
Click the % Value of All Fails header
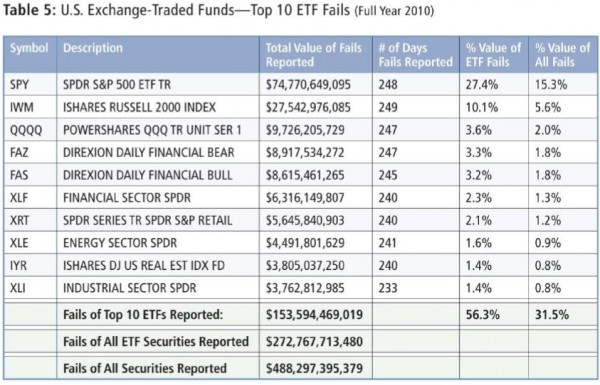(x=562, y=55)
